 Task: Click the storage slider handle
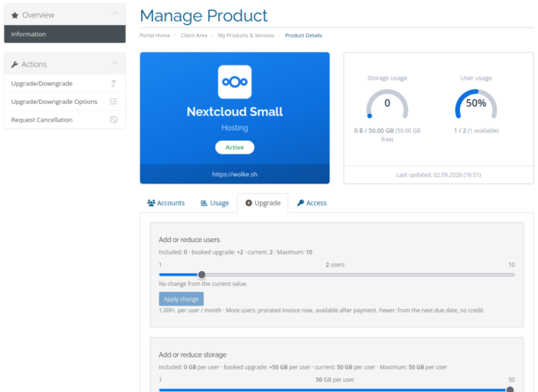click(510, 389)
